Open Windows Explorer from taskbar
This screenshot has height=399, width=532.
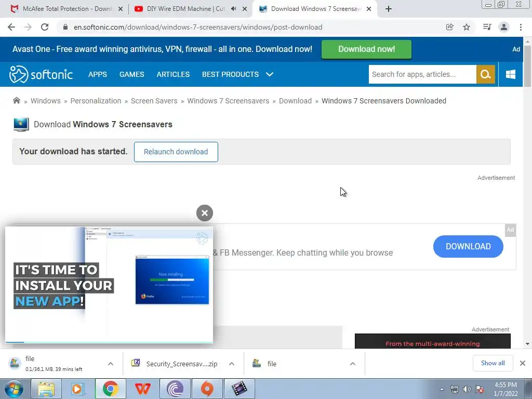pyautogui.click(x=46, y=389)
